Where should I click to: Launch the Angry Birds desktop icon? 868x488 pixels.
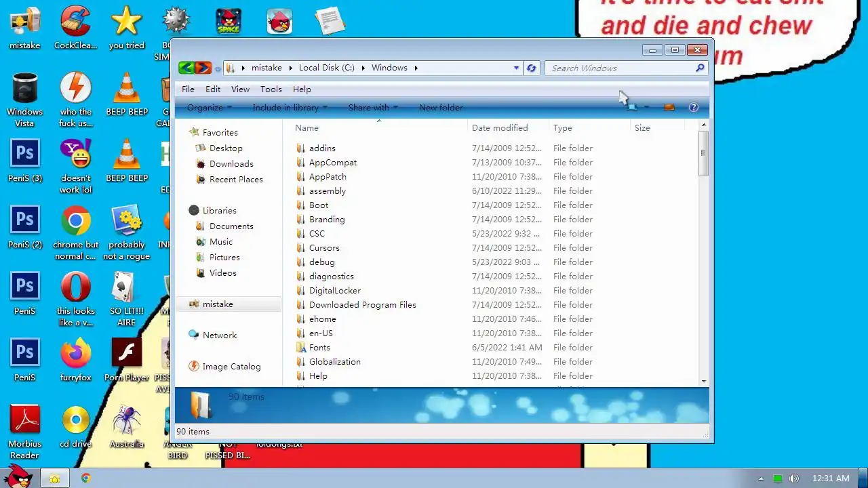tap(279, 21)
